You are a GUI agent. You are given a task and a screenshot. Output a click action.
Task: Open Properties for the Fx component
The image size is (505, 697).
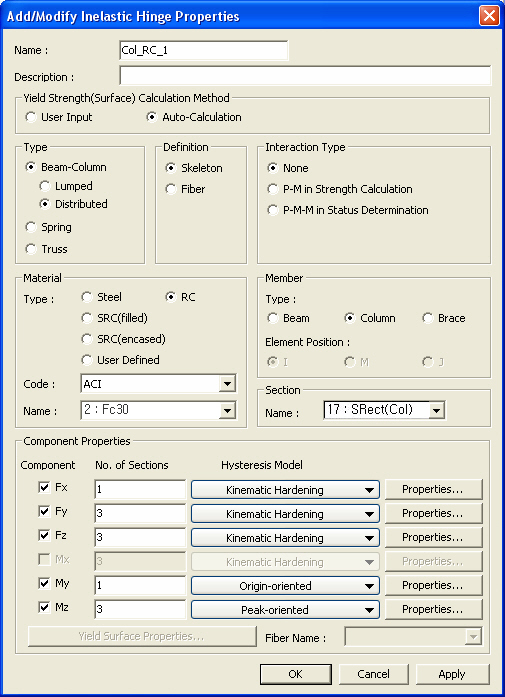click(433, 489)
